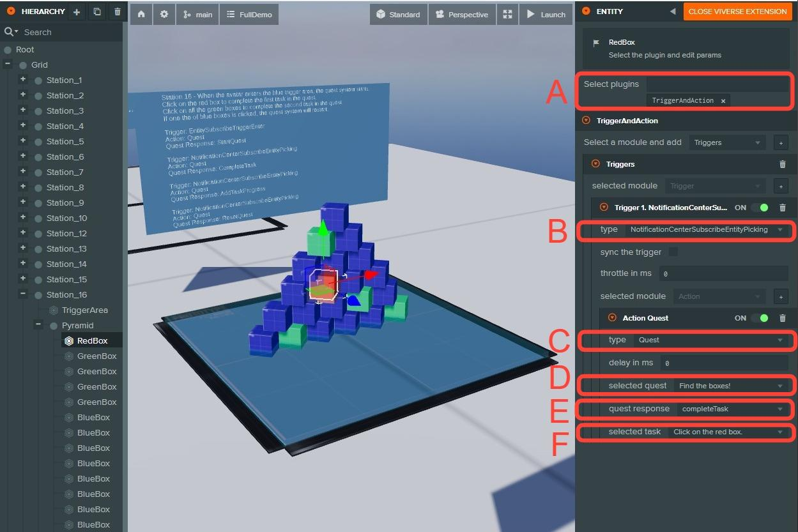
Task: Click the duplicate entity icon in Hierarchy
Action: (96, 12)
